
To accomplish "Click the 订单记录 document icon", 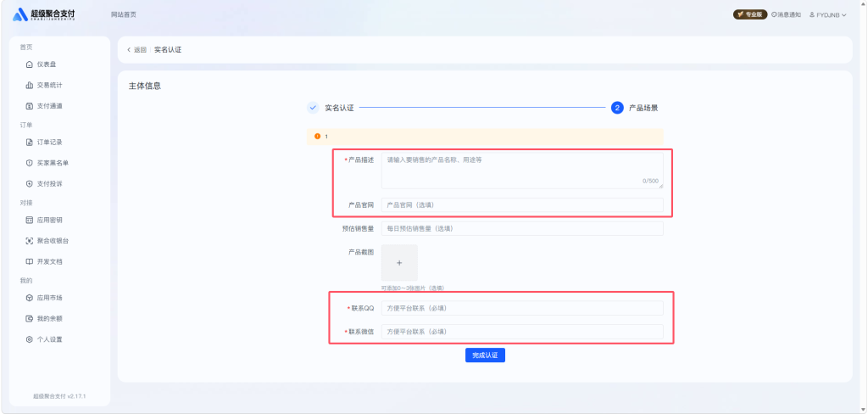I will click(x=30, y=143).
